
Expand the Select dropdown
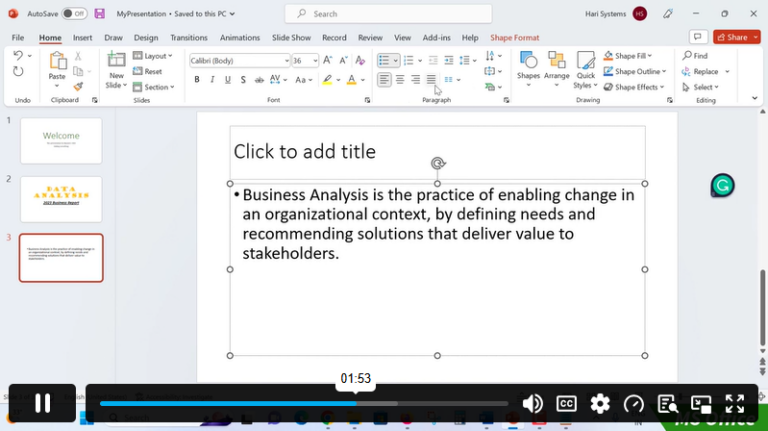click(x=701, y=87)
